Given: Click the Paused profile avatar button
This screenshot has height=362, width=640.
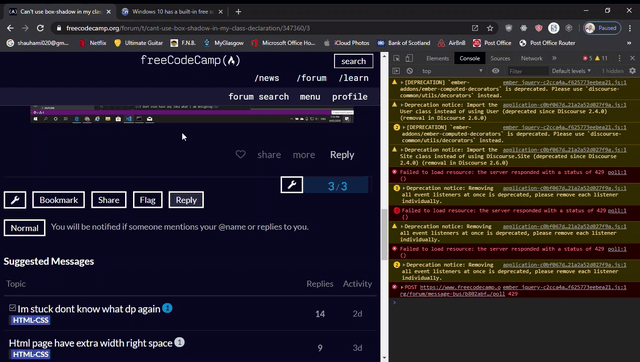Looking at the screenshot, I should [602, 28].
